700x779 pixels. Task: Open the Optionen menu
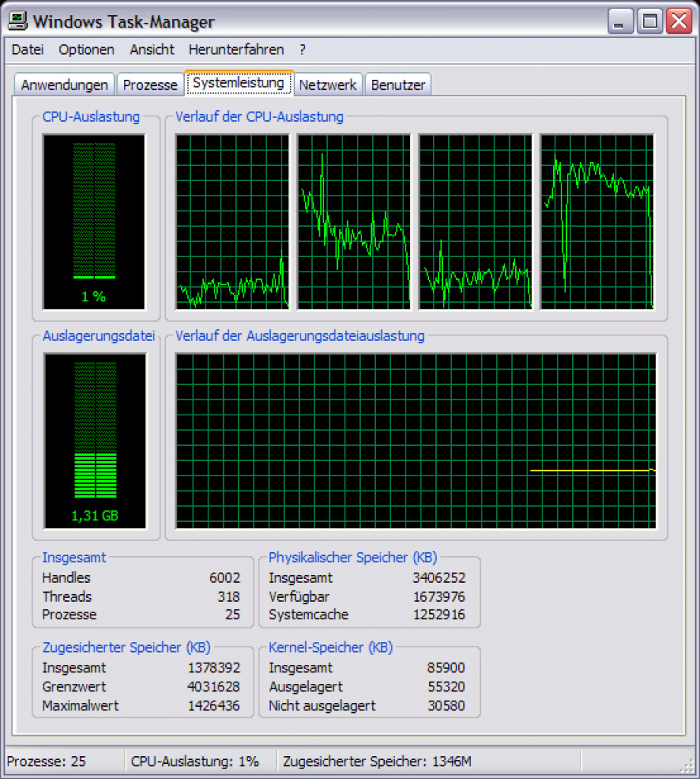click(x=87, y=49)
